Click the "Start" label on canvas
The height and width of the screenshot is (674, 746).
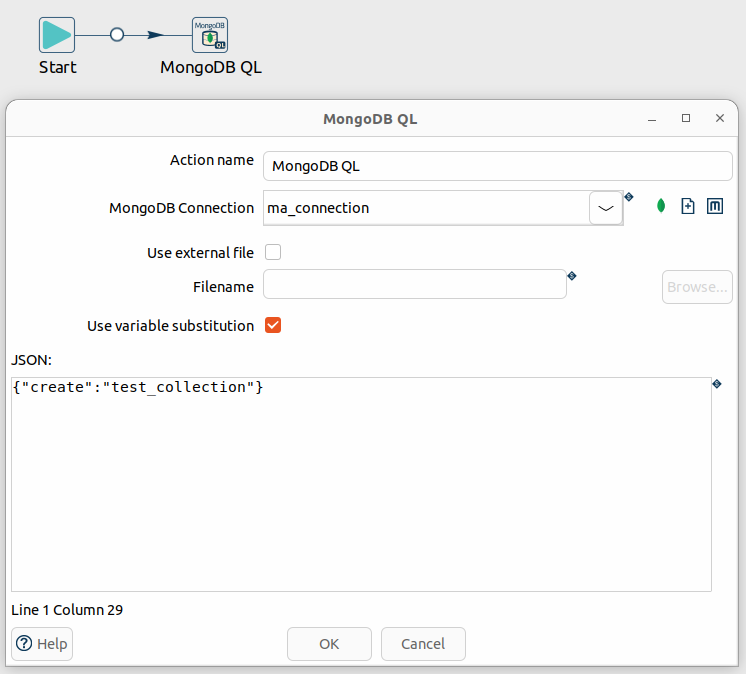click(58, 67)
